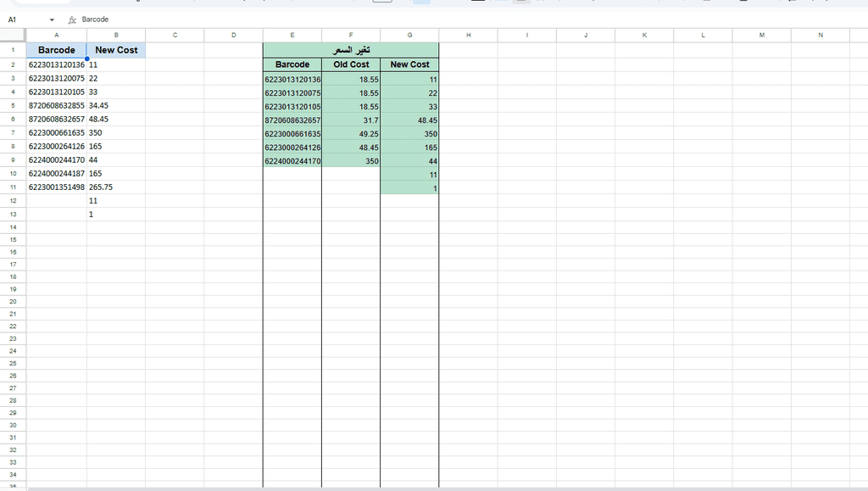The height and width of the screenshot is (491, 868).
Task: Click cell G7 showing 350
Action: click(x=409, y=134)
